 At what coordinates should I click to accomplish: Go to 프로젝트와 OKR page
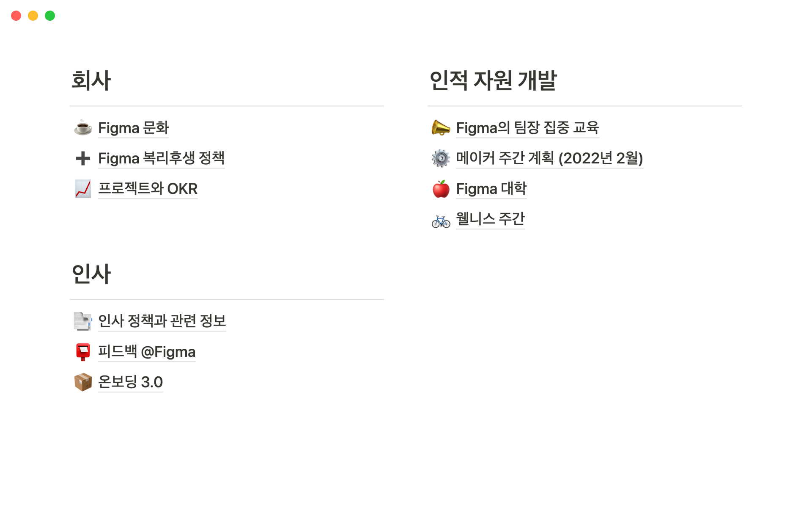[x=148, y=189]
